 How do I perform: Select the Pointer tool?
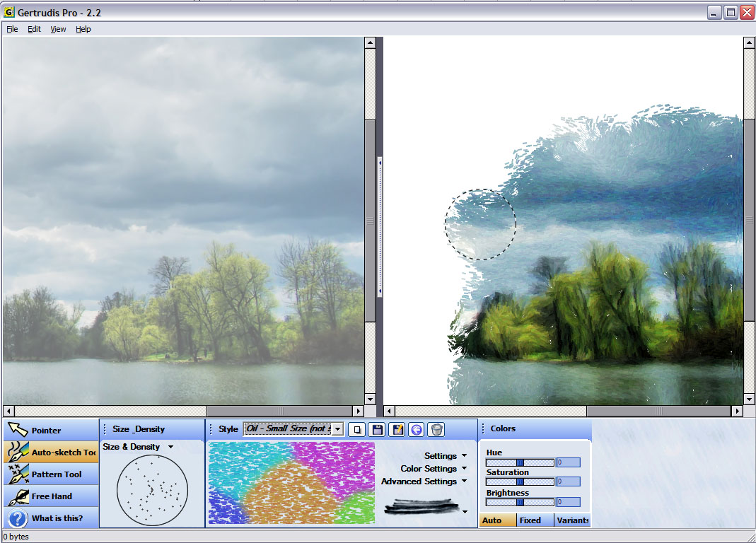(50, 431)
